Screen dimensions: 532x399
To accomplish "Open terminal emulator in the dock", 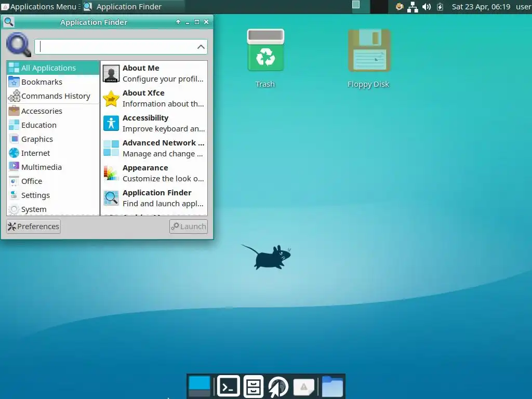I will [x=229, y=386].
